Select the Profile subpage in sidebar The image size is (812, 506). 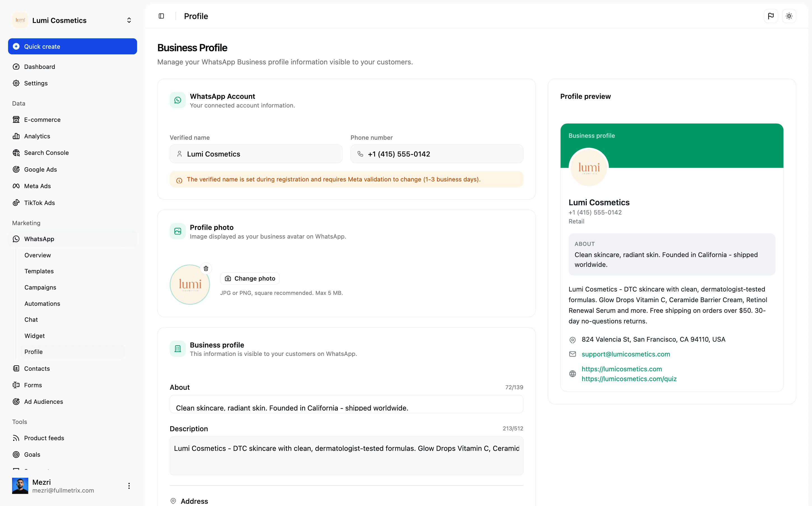[x=73, y=352]
